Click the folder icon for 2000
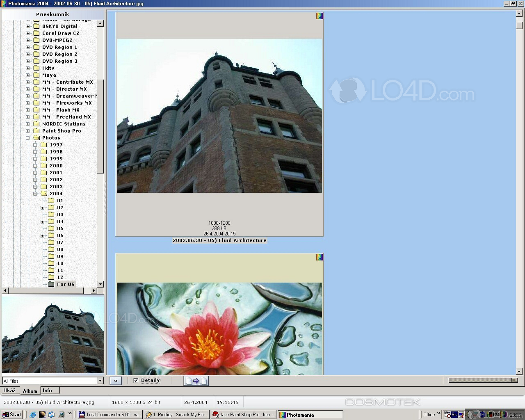The image size is (525, 420). click(x=44, y=166)
